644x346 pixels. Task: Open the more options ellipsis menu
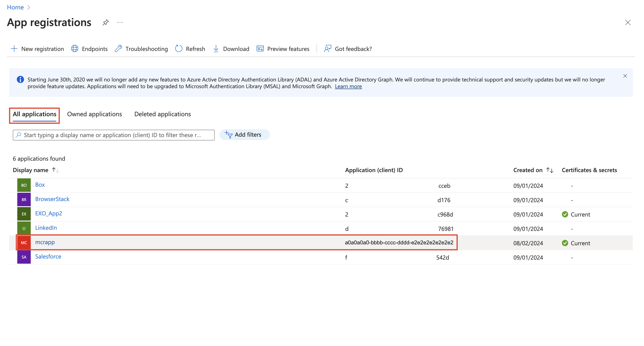[120, 22]
